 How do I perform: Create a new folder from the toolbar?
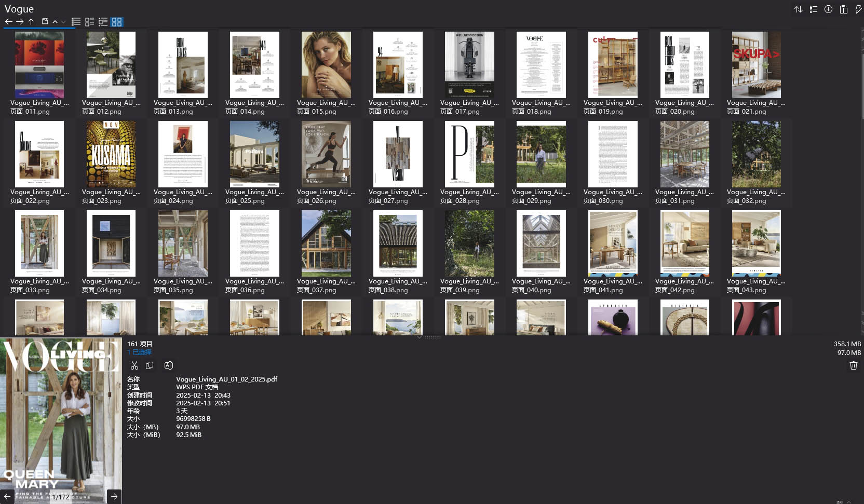45,22
